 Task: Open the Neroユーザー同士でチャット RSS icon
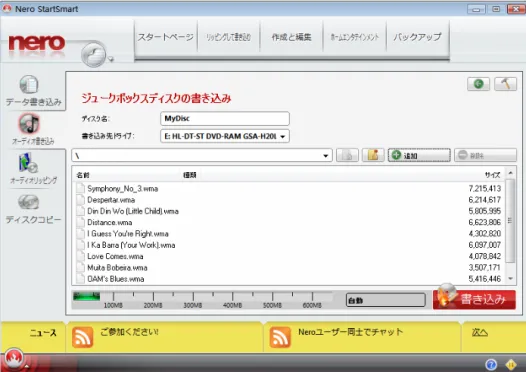tap(280, 337)
